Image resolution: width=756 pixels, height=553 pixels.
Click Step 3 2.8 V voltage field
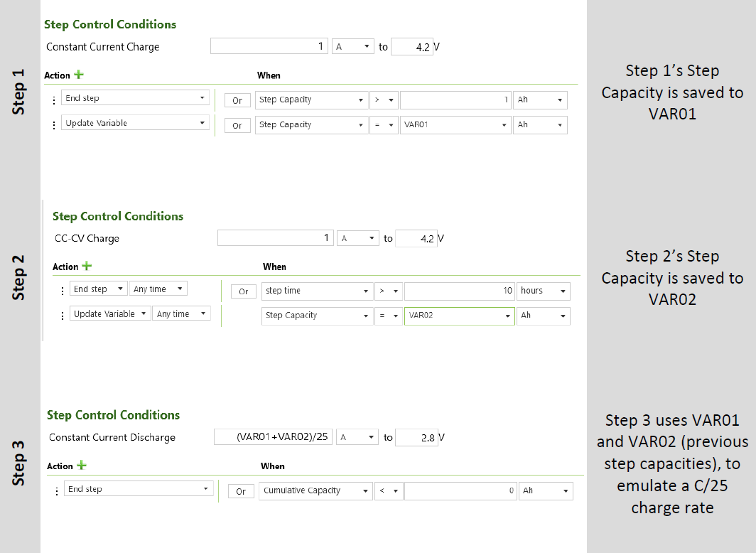[x=416, y=437]
